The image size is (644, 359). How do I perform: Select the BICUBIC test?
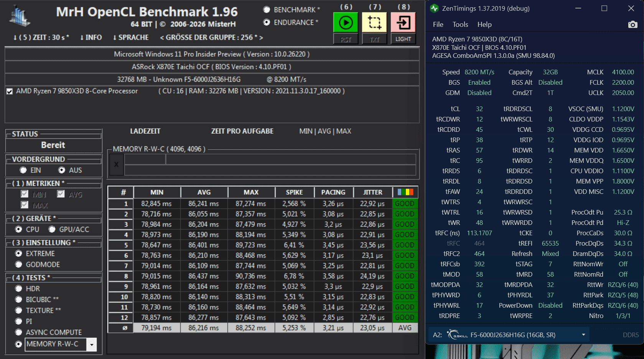point(18,299)
